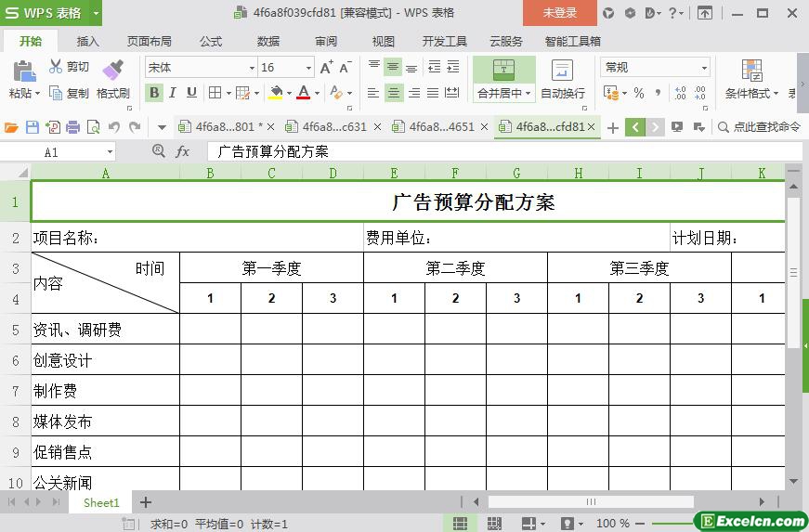The width and height of the screenshot is (809, 532).
Task: Toggle Italic formatting button
Action: [173, 93]
